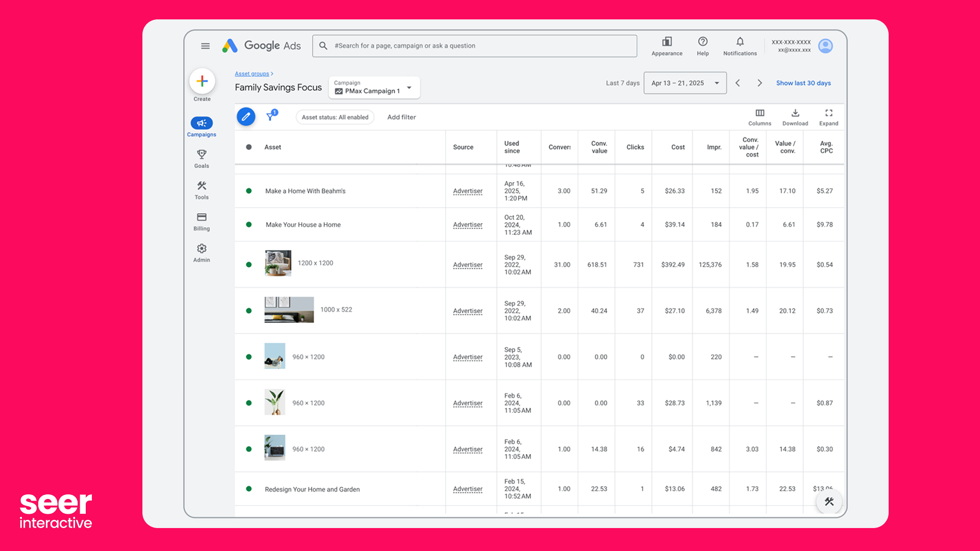Click the blue pencil edit button
980x551 pixels.
246,117
